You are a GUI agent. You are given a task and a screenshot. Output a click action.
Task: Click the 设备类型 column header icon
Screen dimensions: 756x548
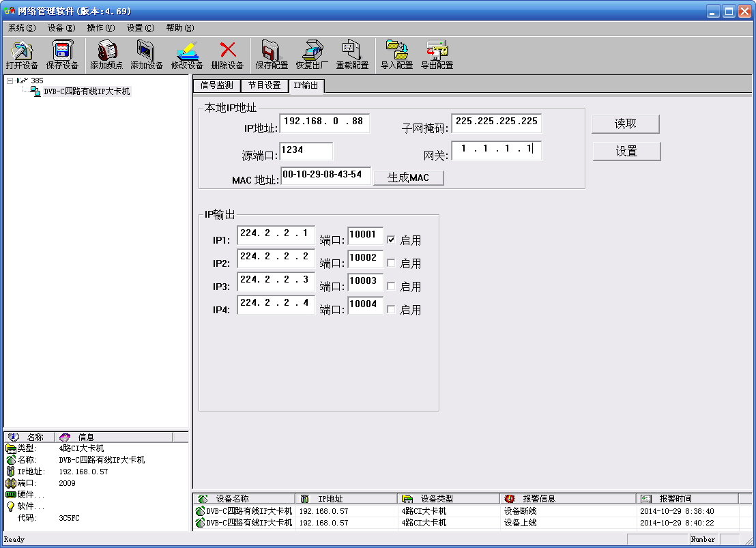pyautogui.click(x=407, y=499)
